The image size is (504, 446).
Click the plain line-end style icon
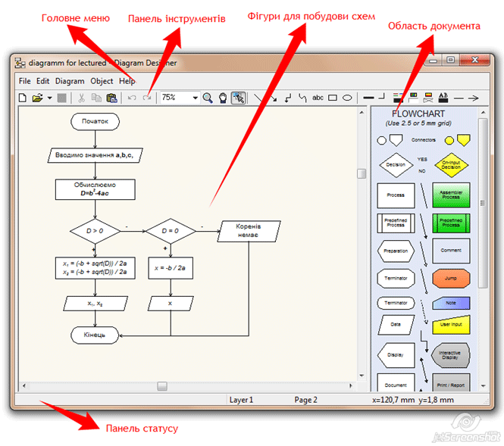459,98
